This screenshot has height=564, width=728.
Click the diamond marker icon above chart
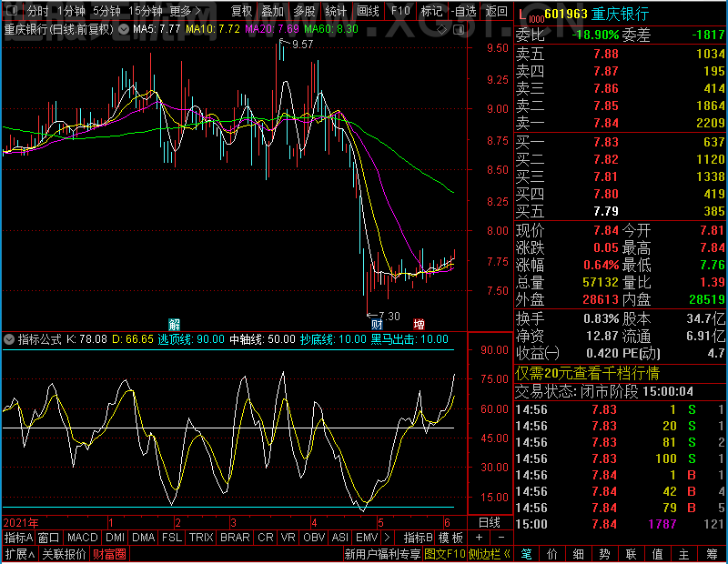442,30
